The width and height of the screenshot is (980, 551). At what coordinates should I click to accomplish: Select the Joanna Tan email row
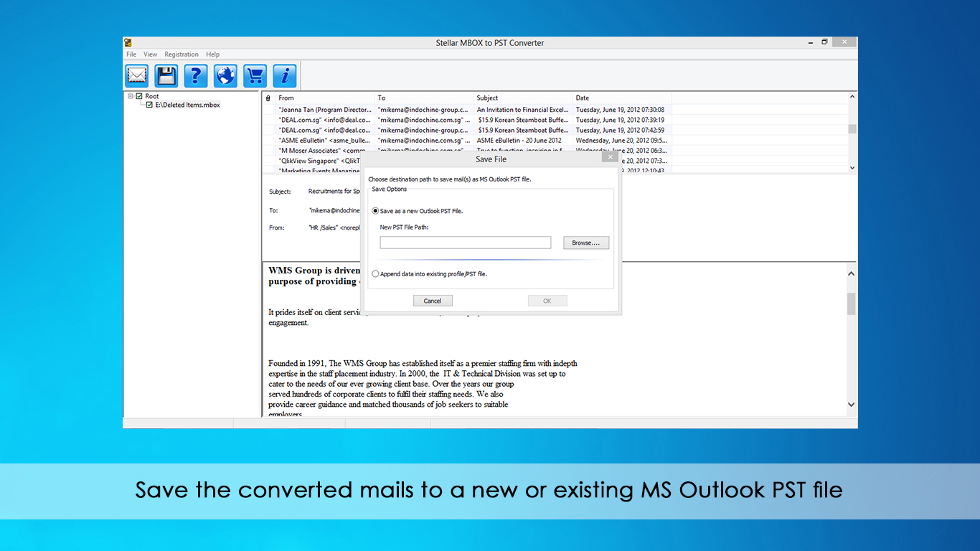[x=467, y=110]
